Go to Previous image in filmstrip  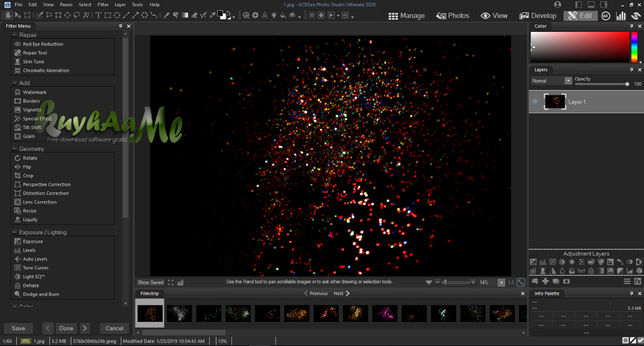pyautogui.click(x=316, y=293)
